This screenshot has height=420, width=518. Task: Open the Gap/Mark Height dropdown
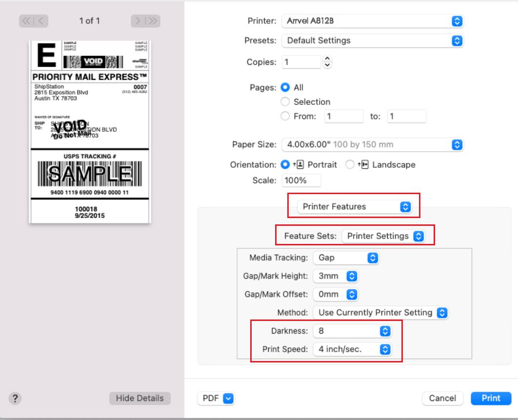point(335,276)
